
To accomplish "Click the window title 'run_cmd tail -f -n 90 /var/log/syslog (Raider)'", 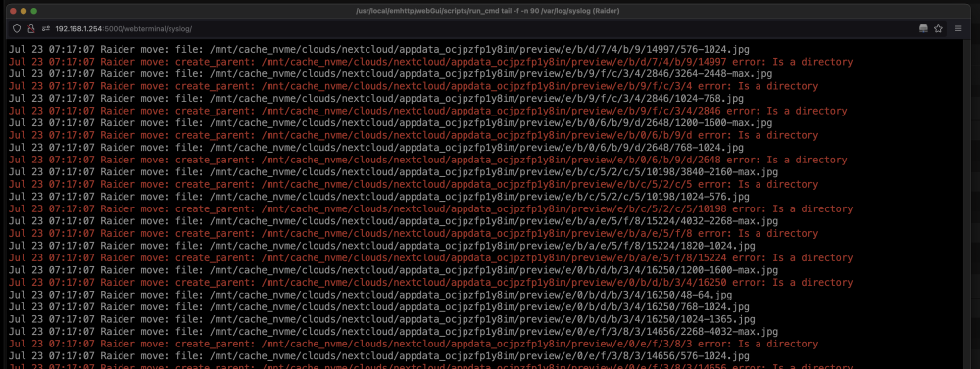I will click(487, 11).
